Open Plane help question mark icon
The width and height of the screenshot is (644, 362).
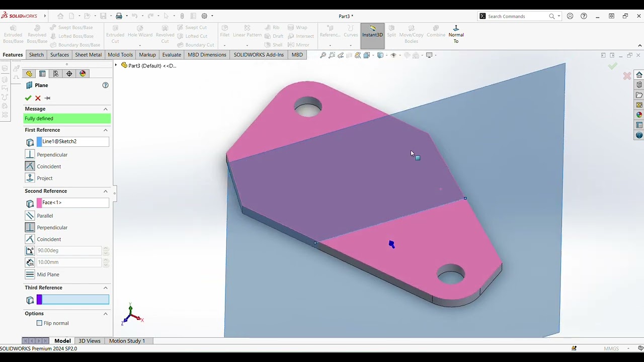tap(105, 85)
